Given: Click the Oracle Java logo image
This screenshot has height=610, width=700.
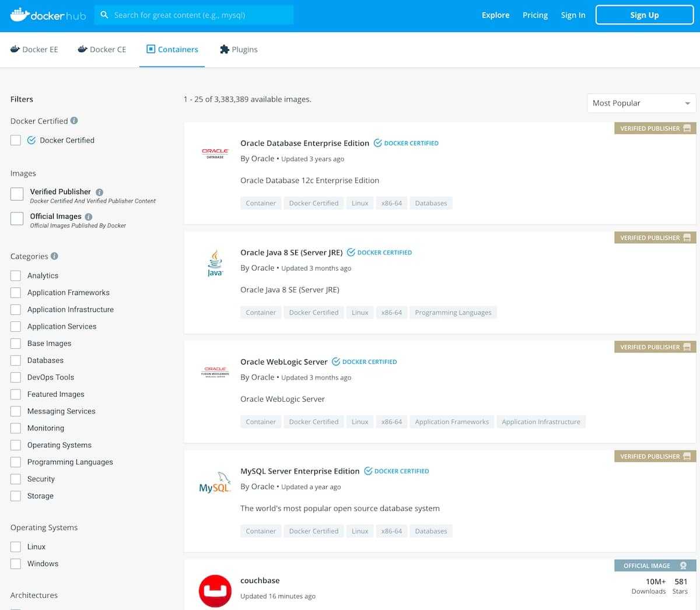Looking at the screenshot, I should tap(215, 264).
